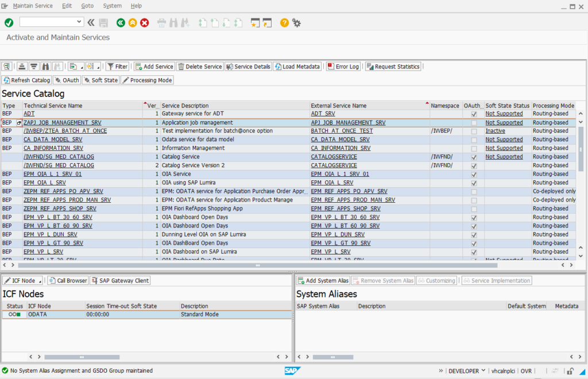Click the Find binoculars icon in the catalog toolbar
The width and height of the screenshot is (588, 379).
pos(46,67)
